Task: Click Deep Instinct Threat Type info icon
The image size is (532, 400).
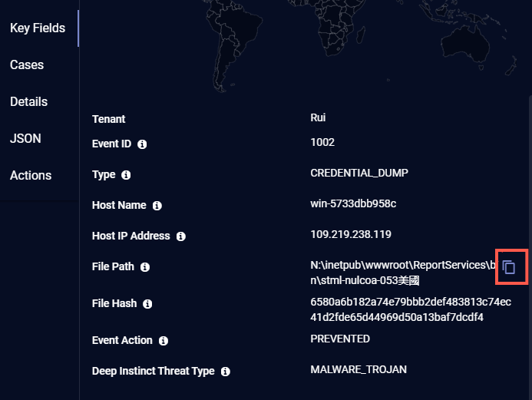Action: pos(226,372)
